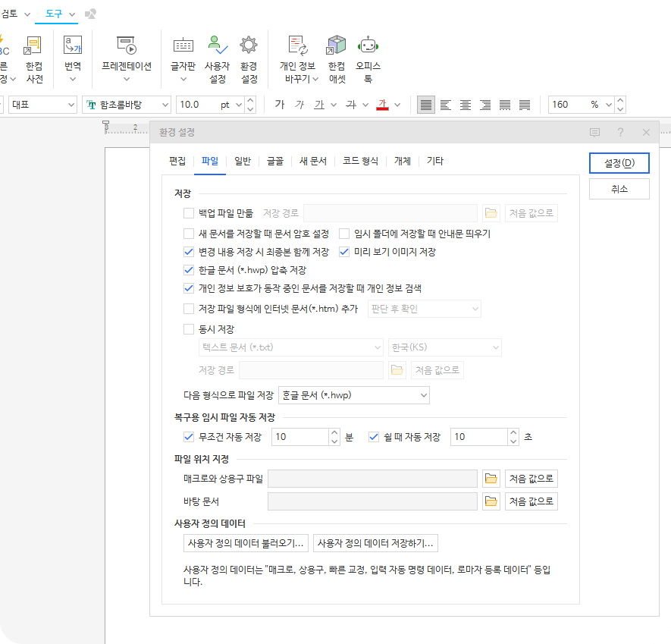Open the 판단 후 확인 dropdown
Image resolution: width=671 pixels, height=644 pixels.
point(424,309)
